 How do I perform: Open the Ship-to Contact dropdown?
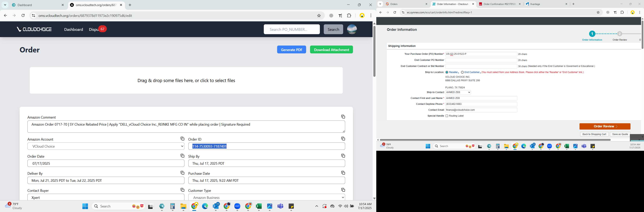point(458,92)
